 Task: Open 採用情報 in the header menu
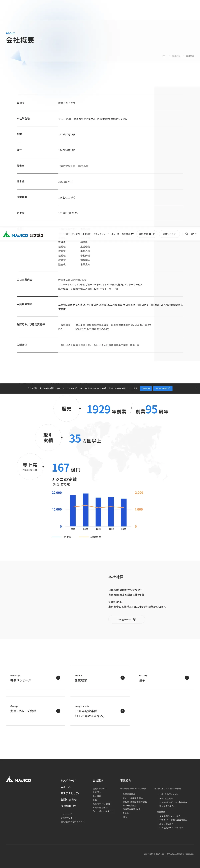pyautogui.click(x=128, y=234)
